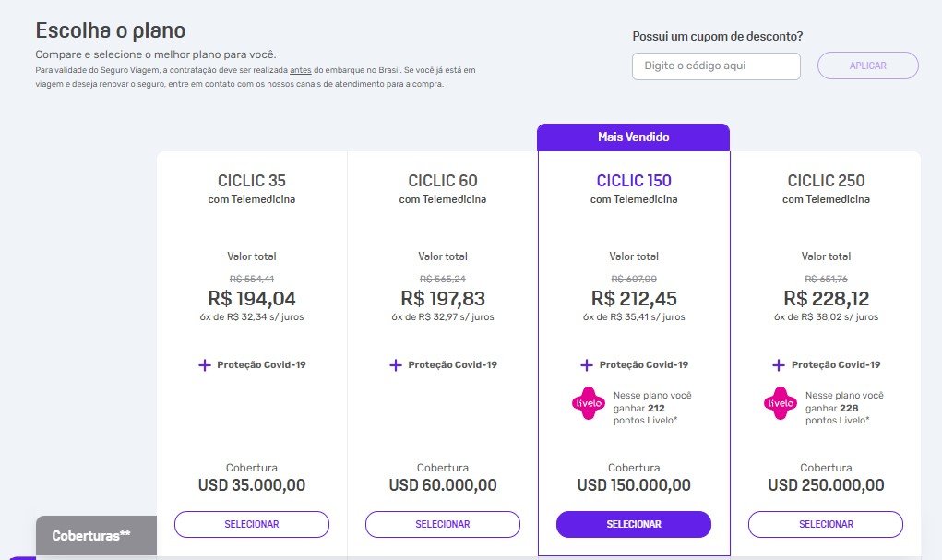The height and width of the screenshot is (560, 942).
Task: Open Proteção Covid-19 label in CICLIC 250
Action: [836, 364]
